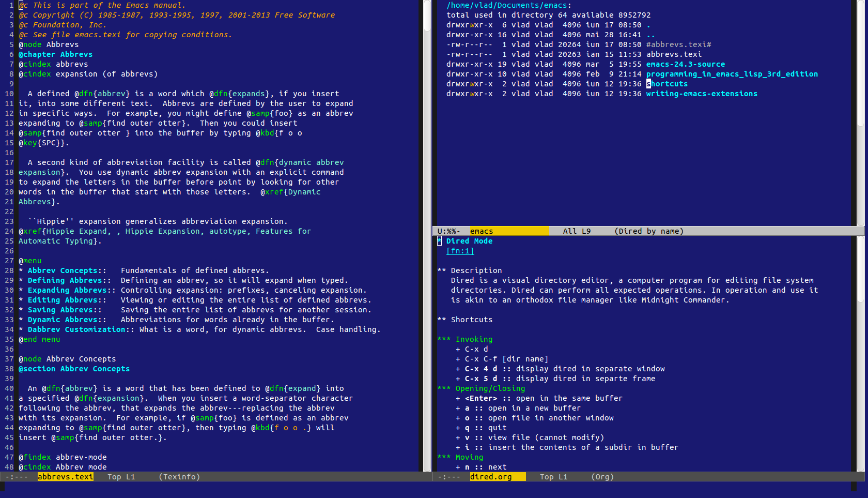Click abbrevs.texi buffer name in mode line

[x=66, y=477]
